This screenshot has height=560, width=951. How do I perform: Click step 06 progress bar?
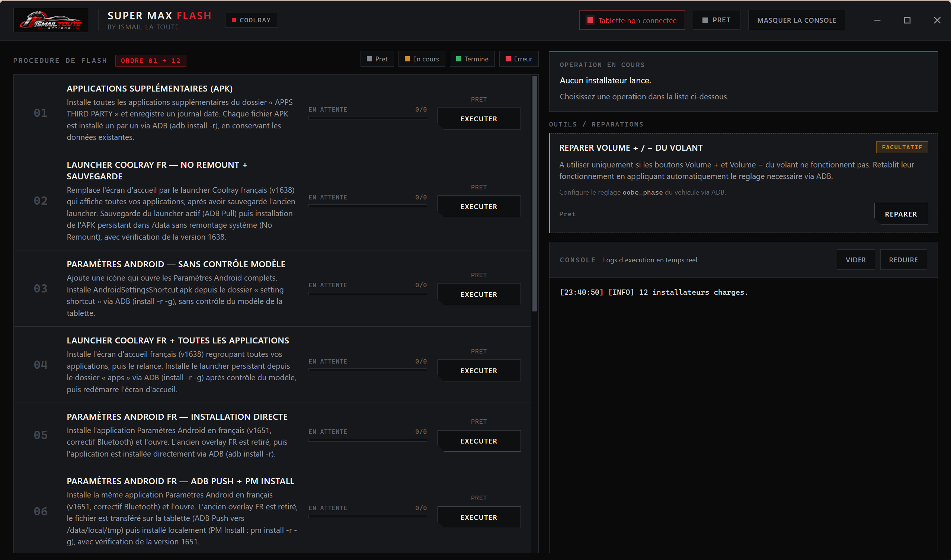[x=368, y=516]
